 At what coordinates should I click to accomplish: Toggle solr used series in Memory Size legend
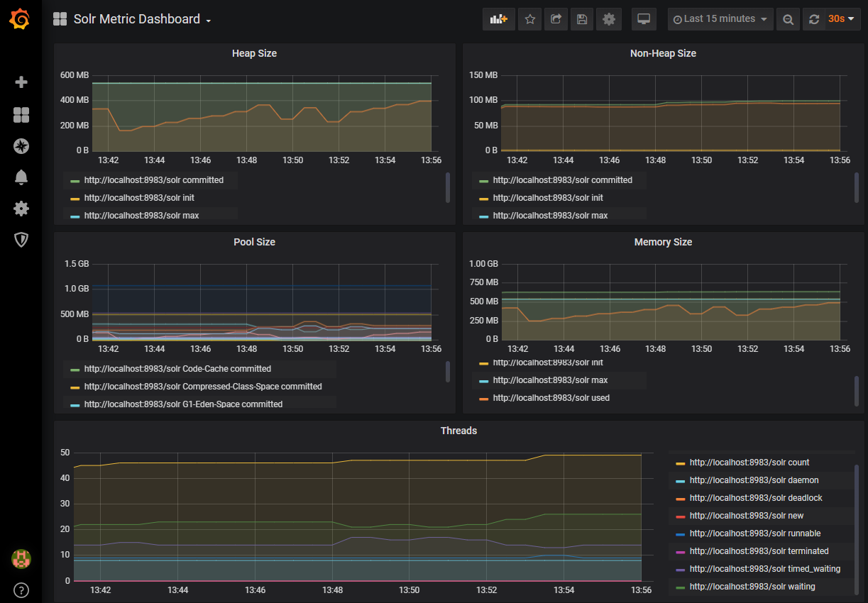(x=551, y=398)
